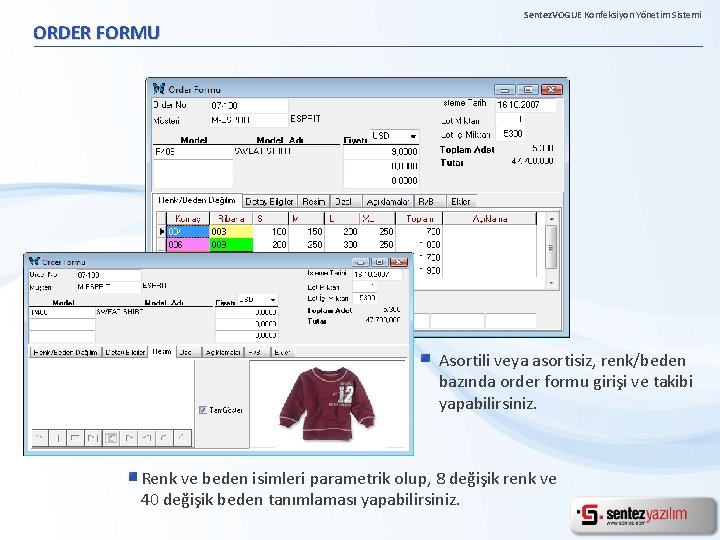Open the Ekler tab in the rear window
Screen dimensions: 720x540
click(461, 202)
